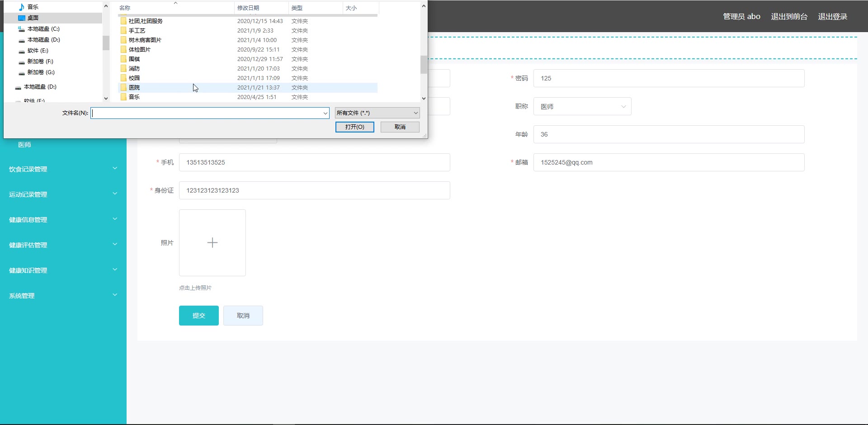Select the 校园 folder name
Screen dimensions: 868x425
tap(134, 78)
